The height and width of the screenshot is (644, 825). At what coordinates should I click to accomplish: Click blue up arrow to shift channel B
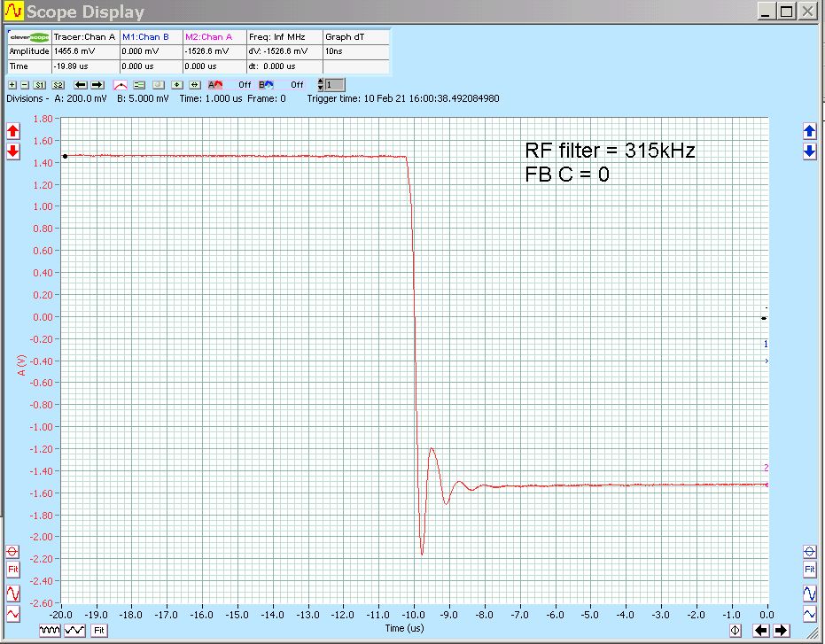pos(810,131)
